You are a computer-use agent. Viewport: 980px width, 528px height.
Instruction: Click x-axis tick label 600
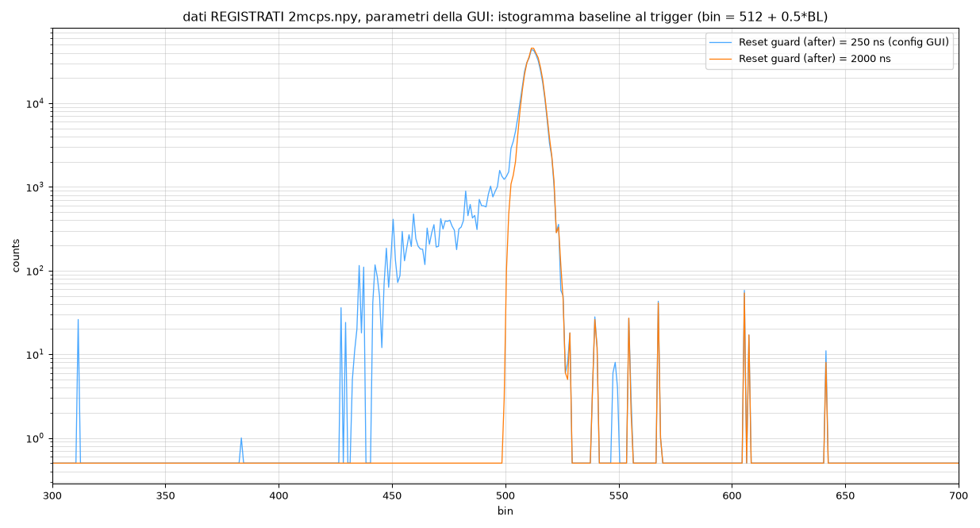click(732, 496)
